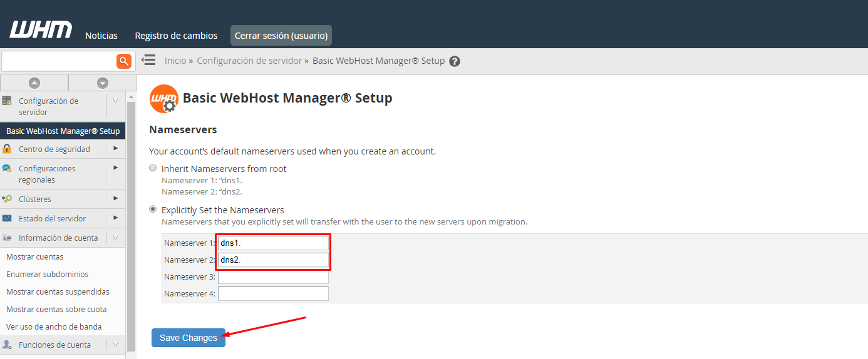The image size is (868, 359).
Task: Open Registro de cambios menu item
Action: pos(176,36)
